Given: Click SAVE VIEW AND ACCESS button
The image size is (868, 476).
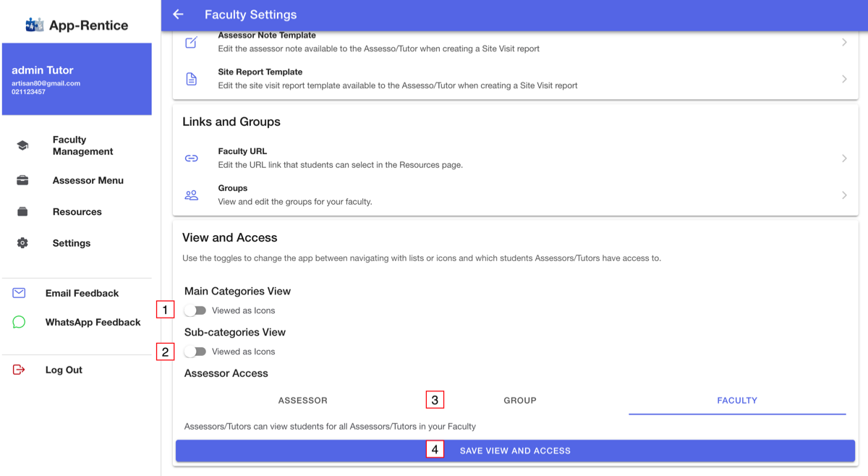Looking at the screenshot, I should click(515, 451).
